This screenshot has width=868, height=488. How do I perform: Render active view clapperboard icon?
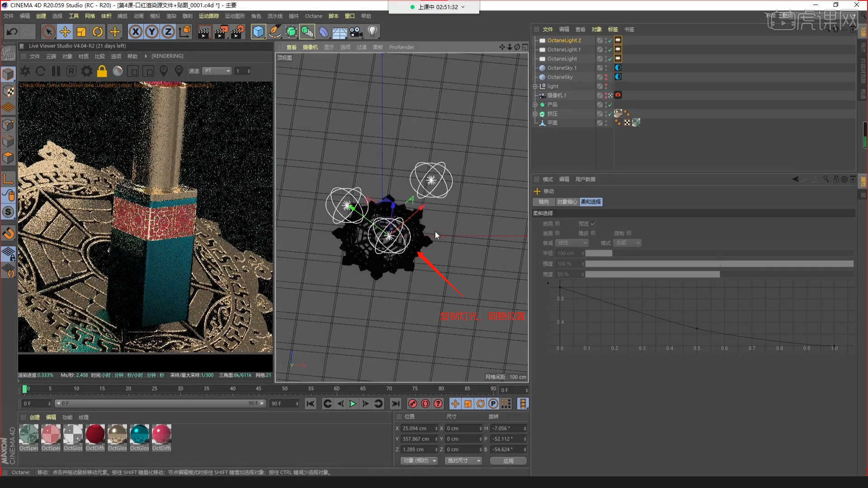[x=204, y=32]
